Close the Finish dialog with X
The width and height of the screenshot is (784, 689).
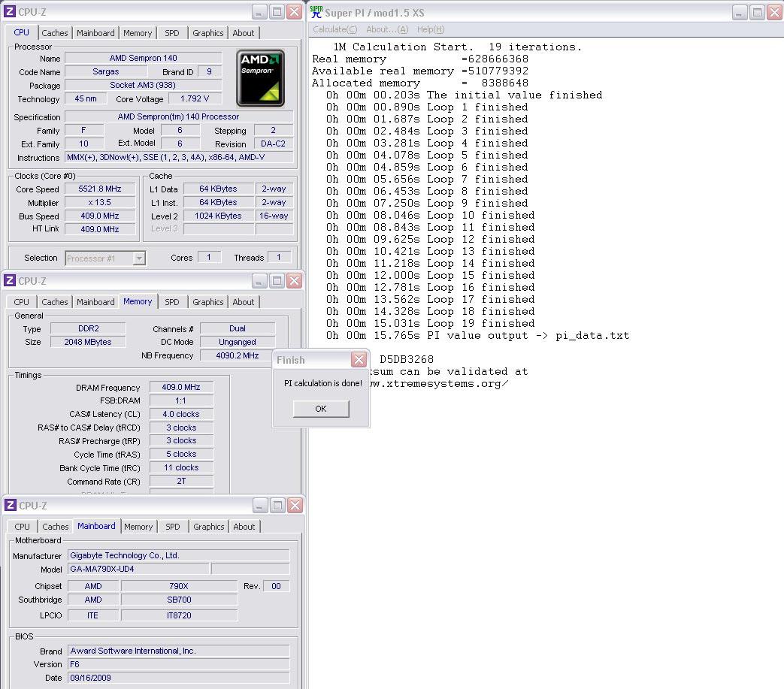pos(359,360)
